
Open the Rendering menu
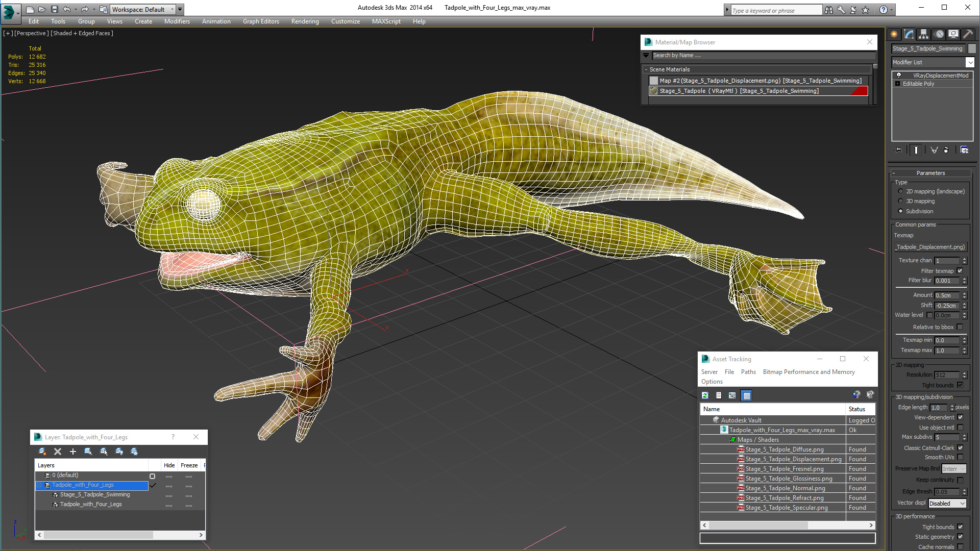(x=305, y=21)
